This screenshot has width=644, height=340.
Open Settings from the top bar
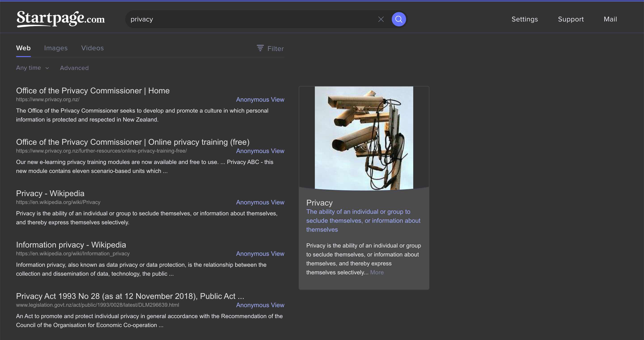525,19
